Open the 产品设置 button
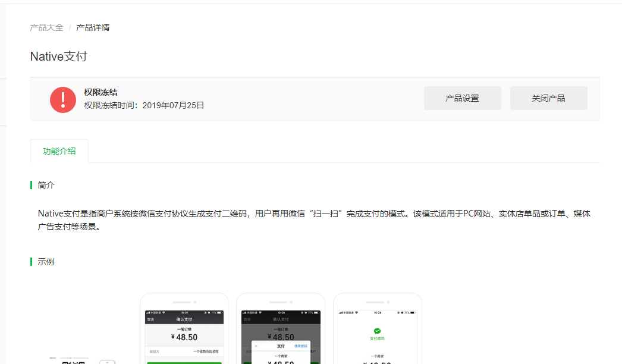 click(463, 98)
